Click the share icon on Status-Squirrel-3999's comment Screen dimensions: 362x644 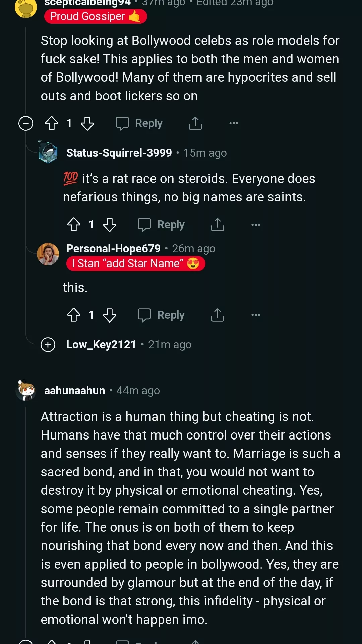218,224
